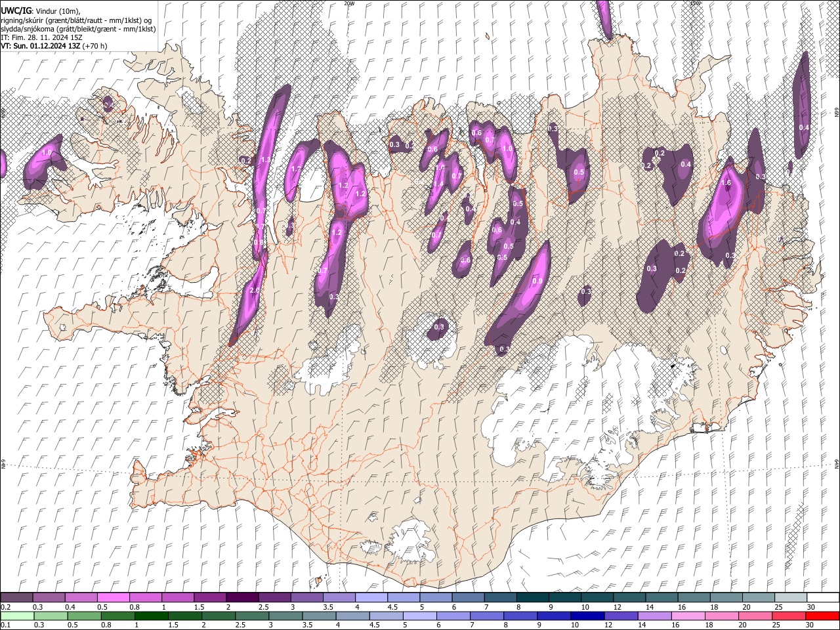Click the 2.0 snowfall value on the map
This screenshot has height=630, width=840.
pyautogui.click(x=255, y=290)
